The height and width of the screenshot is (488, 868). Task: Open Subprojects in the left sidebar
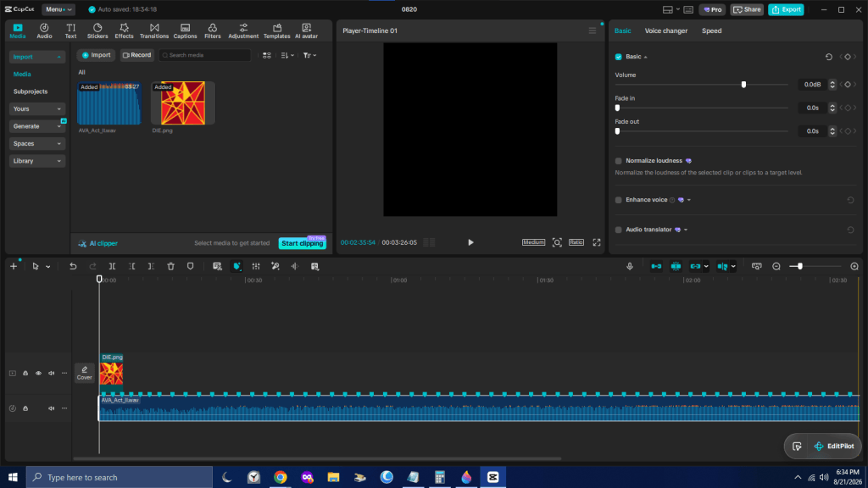click(x=31, y=91)
